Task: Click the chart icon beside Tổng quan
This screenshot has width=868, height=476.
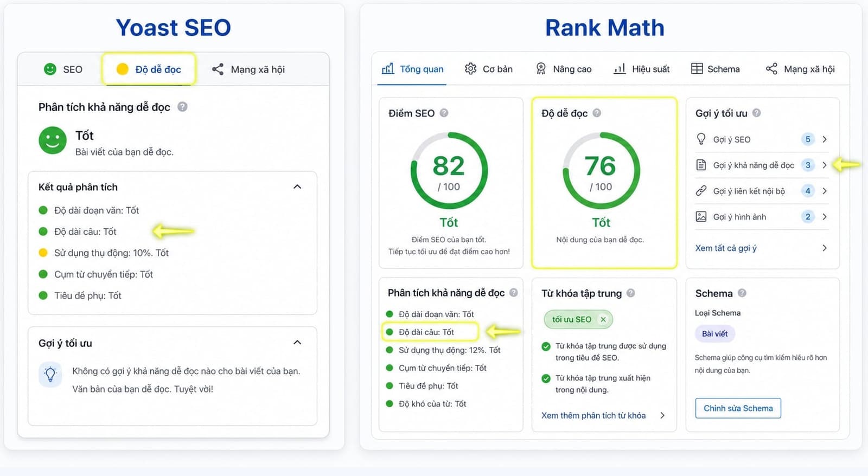Action: pyautogui.click(x=388, y=68)
